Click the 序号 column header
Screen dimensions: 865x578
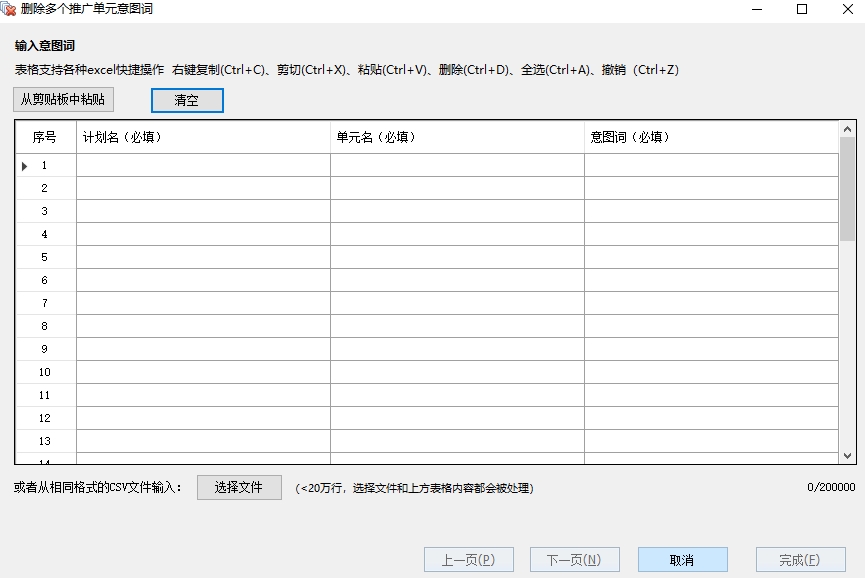[45, 138]
